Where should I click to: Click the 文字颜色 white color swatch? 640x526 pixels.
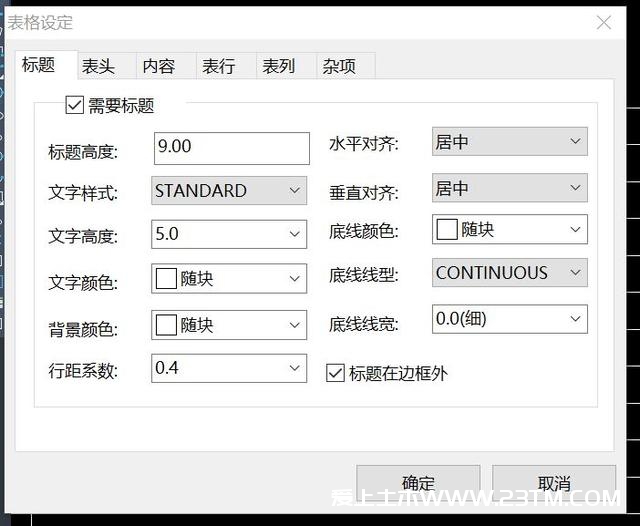pos(166,279)
